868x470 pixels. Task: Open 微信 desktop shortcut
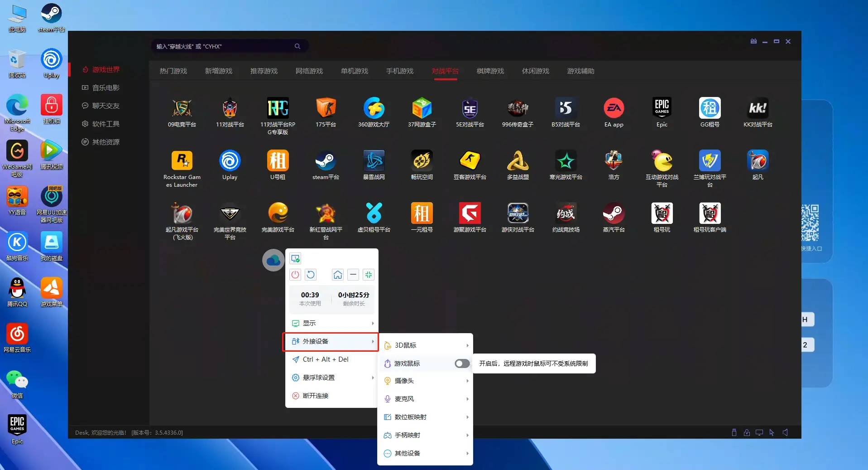coord(17,384)
